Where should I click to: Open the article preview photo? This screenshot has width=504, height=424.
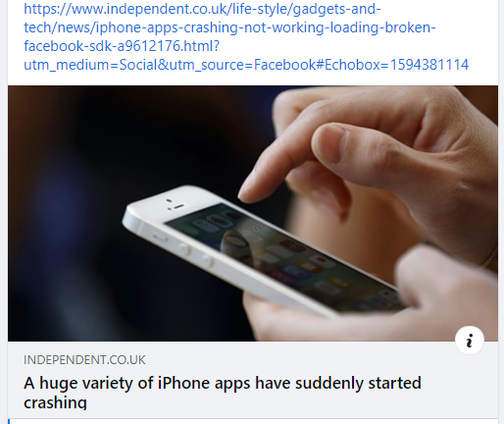click(x=253, y=213)
